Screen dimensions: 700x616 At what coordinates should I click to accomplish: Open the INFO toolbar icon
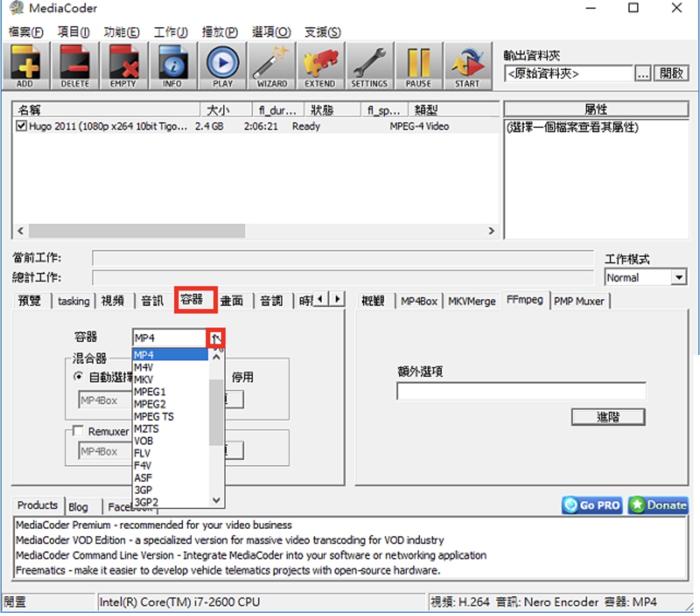173,66
